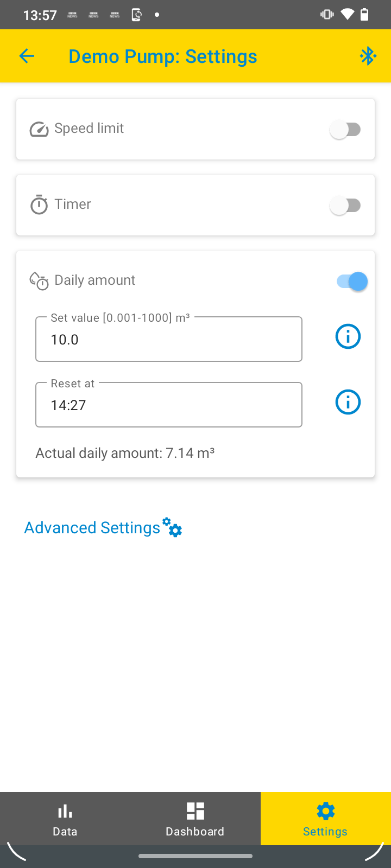Disable the Daily amount switch
This screenshot has width=391, height=868.
pyautogui.click(x=352, y=281)
